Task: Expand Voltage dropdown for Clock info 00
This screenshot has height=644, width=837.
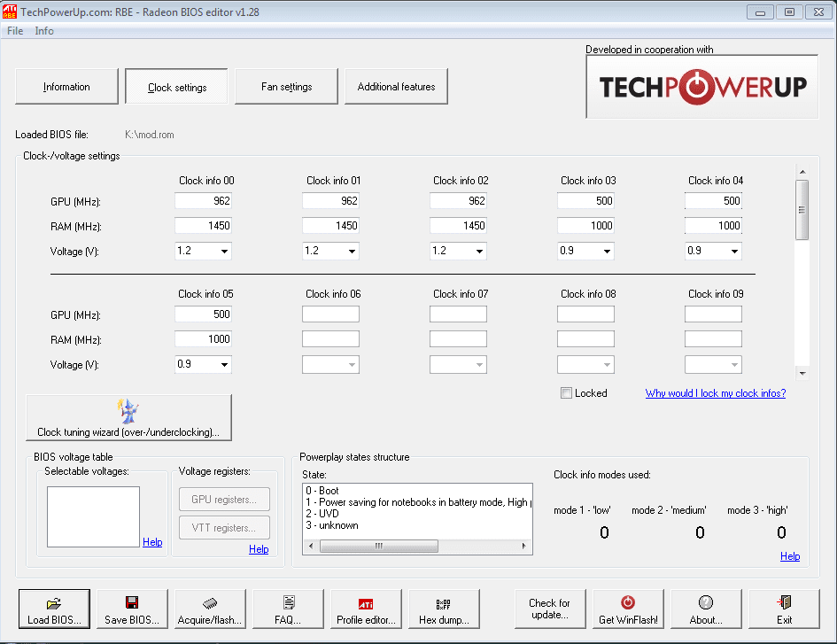Action: coord(224,251)
